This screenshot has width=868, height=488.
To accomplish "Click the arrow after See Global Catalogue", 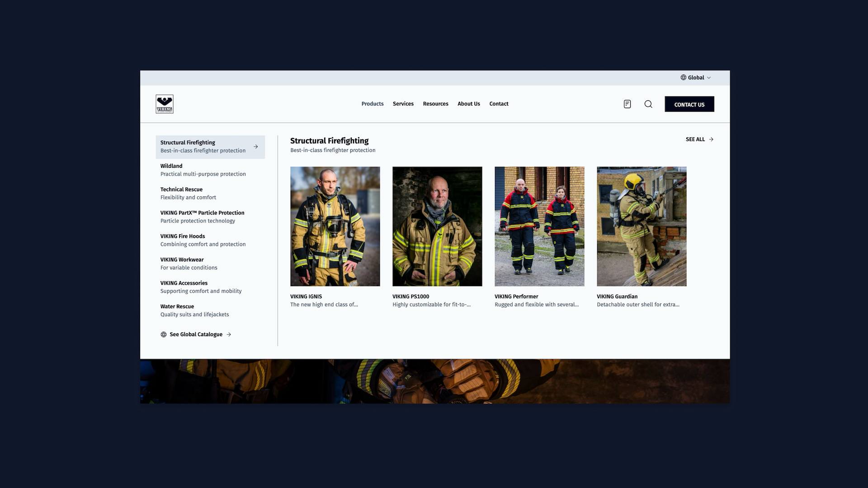I will click(x=229, y=335).
